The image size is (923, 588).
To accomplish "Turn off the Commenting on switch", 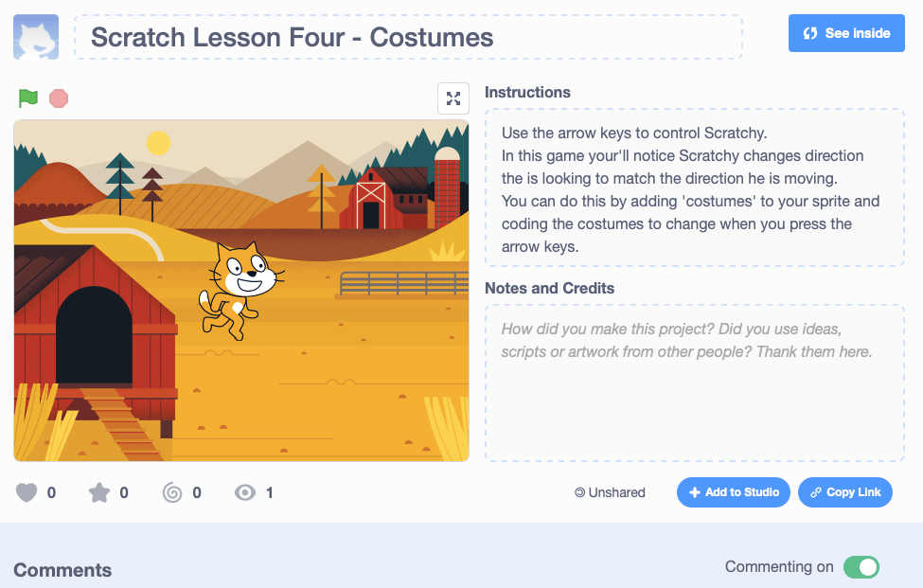I will (861, 567).
